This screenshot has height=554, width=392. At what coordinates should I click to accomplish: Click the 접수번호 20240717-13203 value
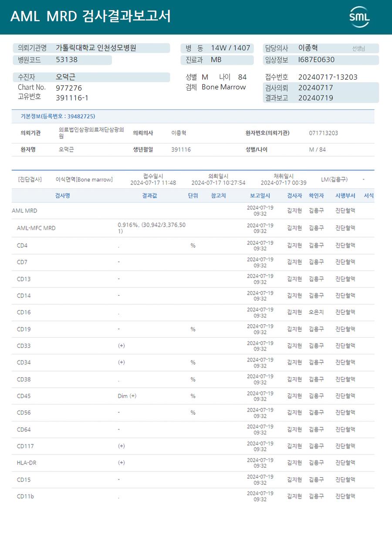tap(328, 77)
